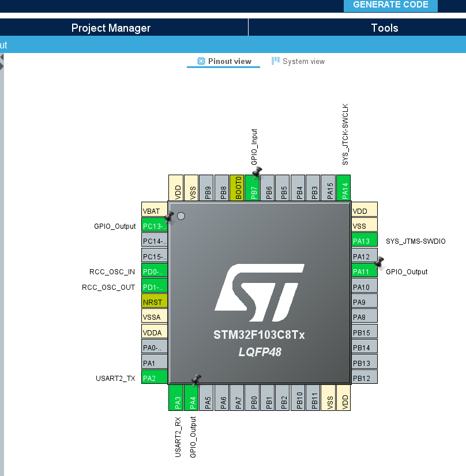Click the RCC_OSC_IN signal label
The height and width of the screenshot is (476, 466).
pyautogui.click(x=112, y=271)
